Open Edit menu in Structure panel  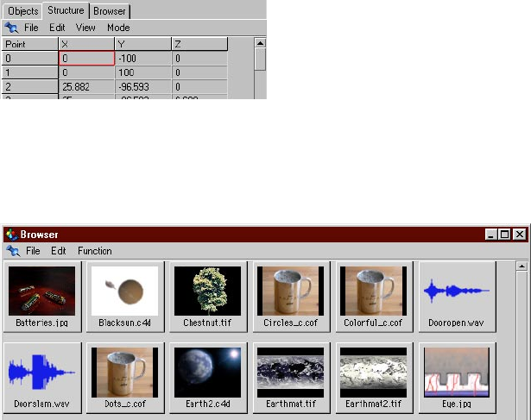pos(57,28)
